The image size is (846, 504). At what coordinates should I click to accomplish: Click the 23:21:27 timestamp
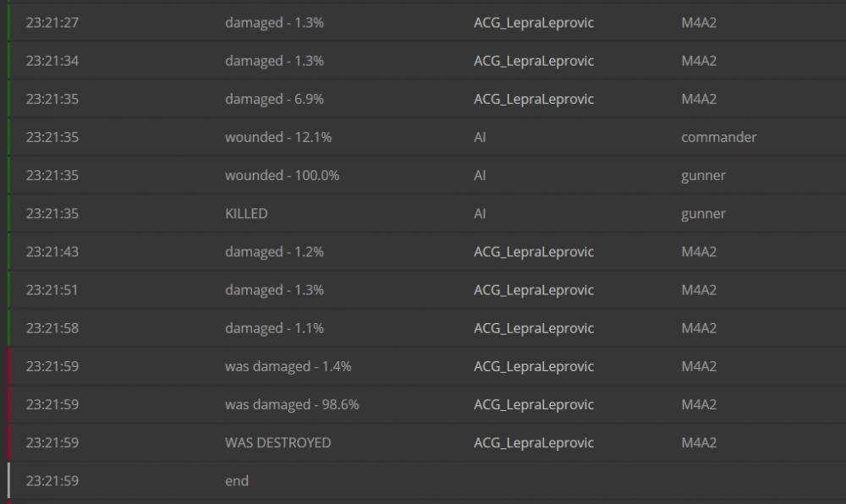point(52,23)
